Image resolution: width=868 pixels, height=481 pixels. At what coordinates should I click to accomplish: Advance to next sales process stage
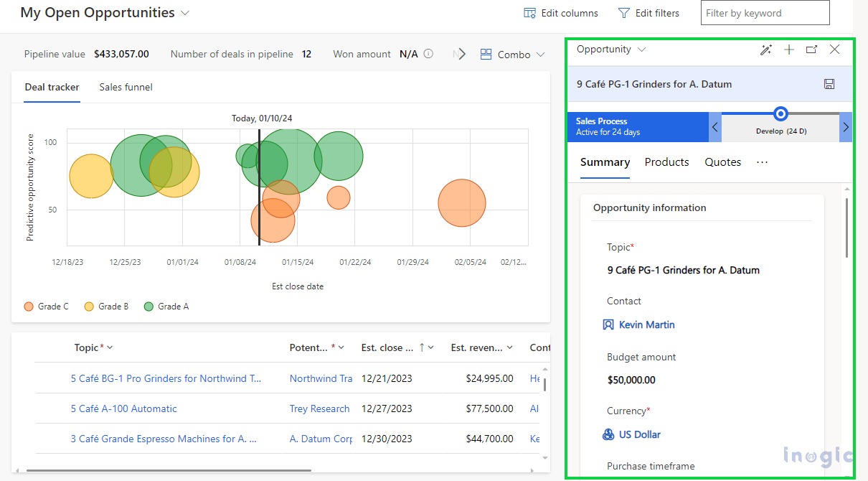[846, 127]
